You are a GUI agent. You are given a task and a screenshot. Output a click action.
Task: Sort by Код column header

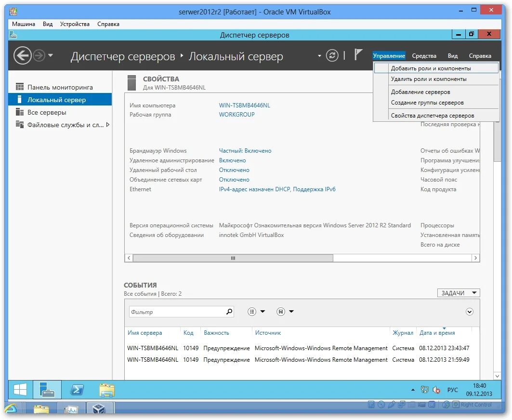[x=188, y=333]
